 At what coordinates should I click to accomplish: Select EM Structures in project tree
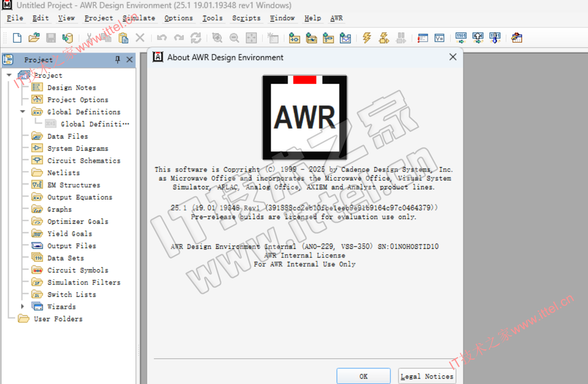(73, 185)
